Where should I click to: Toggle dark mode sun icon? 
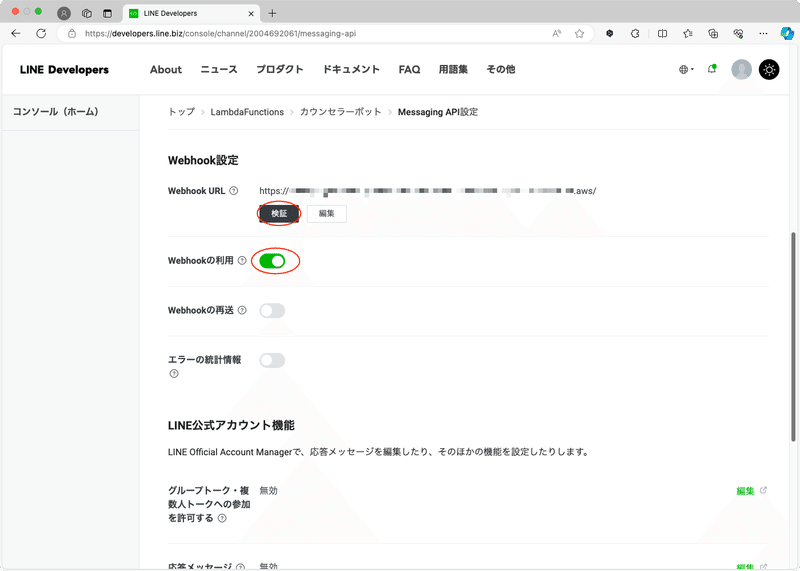click(769, 69)
